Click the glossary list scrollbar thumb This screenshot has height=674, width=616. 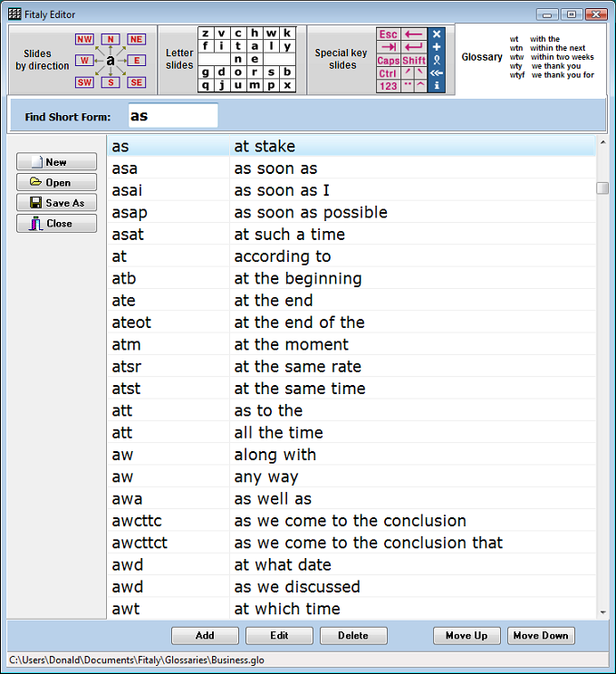click(602, 188)
